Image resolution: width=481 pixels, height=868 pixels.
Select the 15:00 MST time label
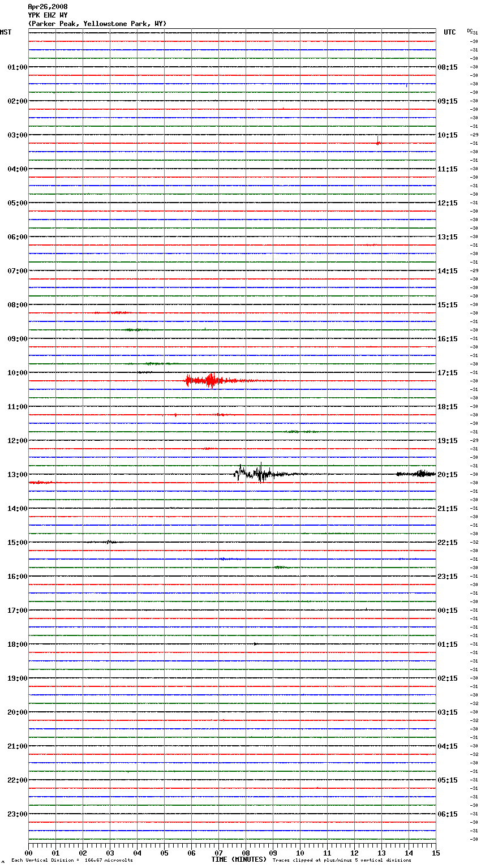pos(18,543)
